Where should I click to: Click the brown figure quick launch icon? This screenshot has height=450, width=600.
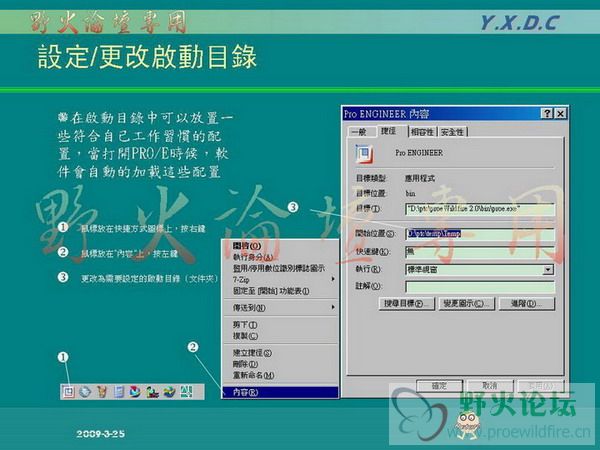(102, 392)
